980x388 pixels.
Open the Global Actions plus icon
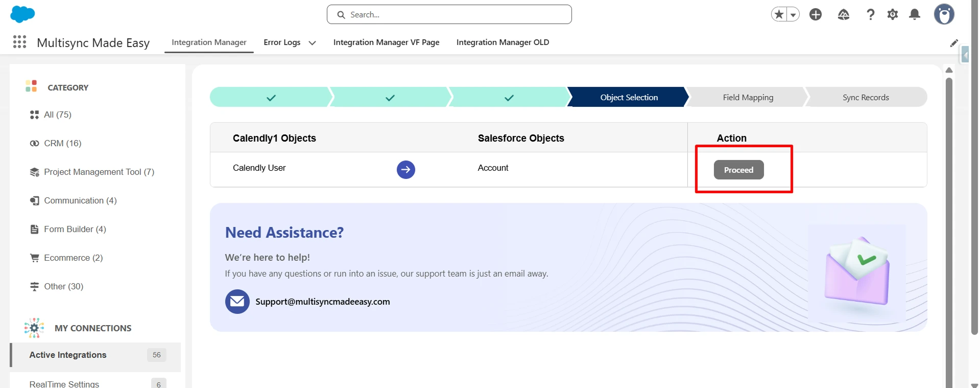click(816, 14)
